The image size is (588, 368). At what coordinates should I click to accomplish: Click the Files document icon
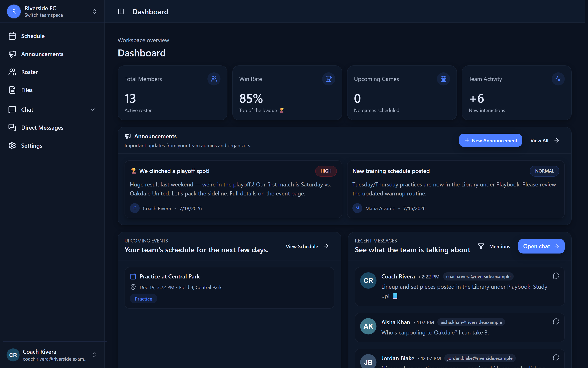tap(12, 90)
